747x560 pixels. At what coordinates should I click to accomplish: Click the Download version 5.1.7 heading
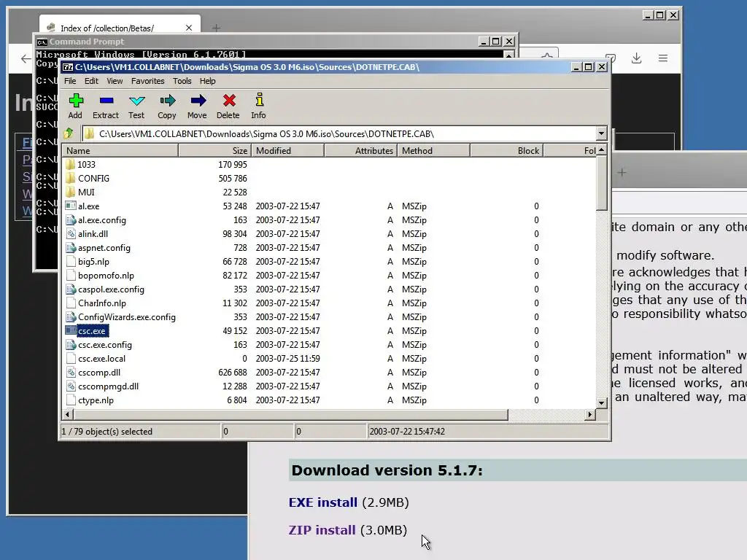click(387, 470)
